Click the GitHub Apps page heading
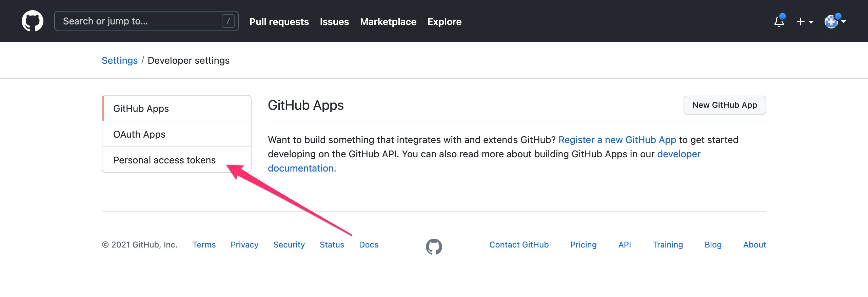The image size is (868, 297). 306,105
